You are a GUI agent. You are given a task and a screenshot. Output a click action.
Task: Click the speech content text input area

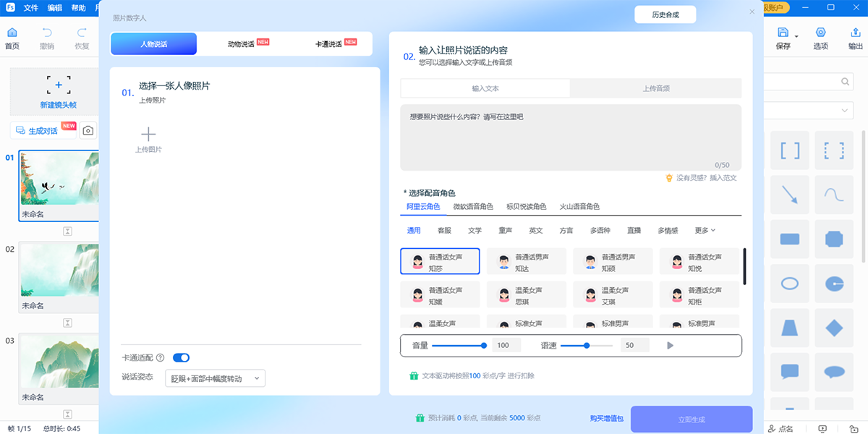point(570,137)
